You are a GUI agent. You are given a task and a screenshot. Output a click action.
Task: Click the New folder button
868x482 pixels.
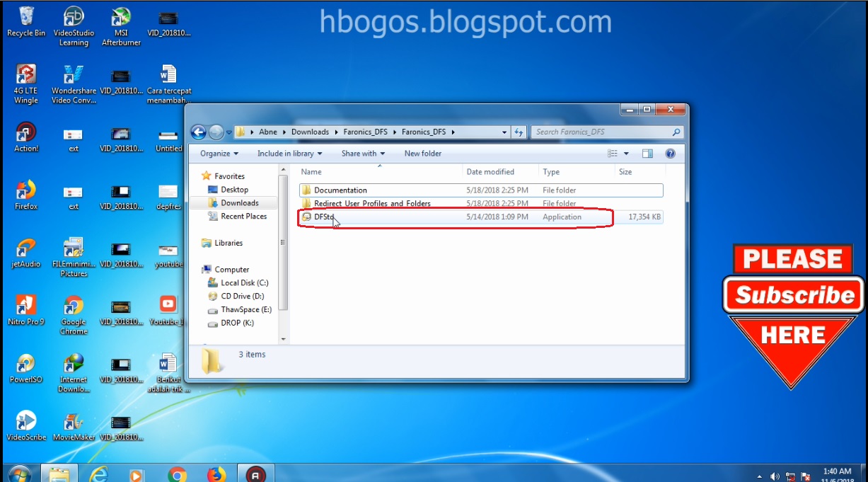coord(423,153)
